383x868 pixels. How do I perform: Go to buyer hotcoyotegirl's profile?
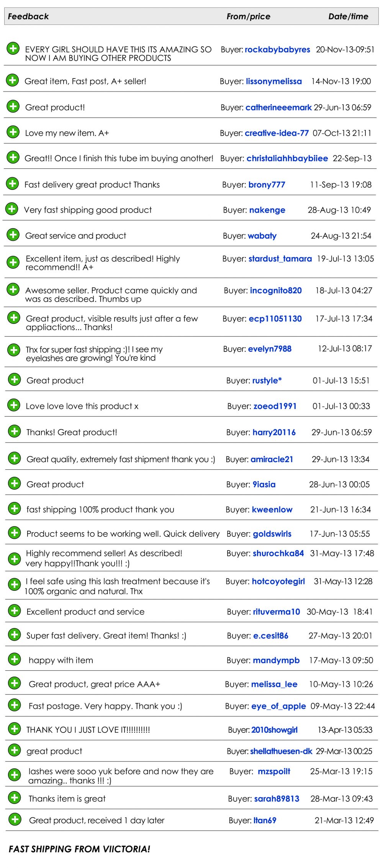[x=278, y=581]
